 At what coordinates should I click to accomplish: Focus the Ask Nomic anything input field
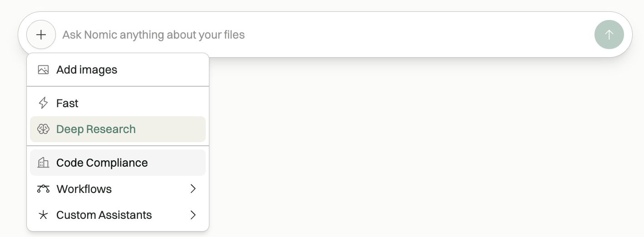[318, 35]
